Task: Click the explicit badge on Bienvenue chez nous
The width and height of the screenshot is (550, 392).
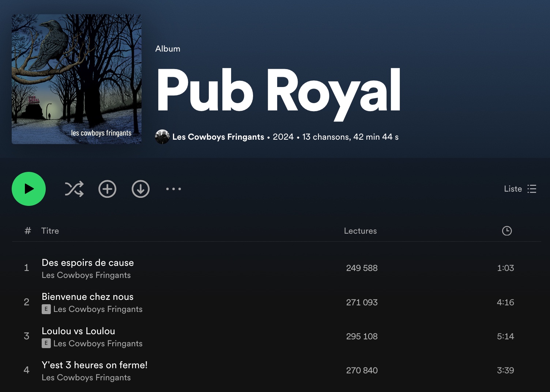Action: pos(46,309)
